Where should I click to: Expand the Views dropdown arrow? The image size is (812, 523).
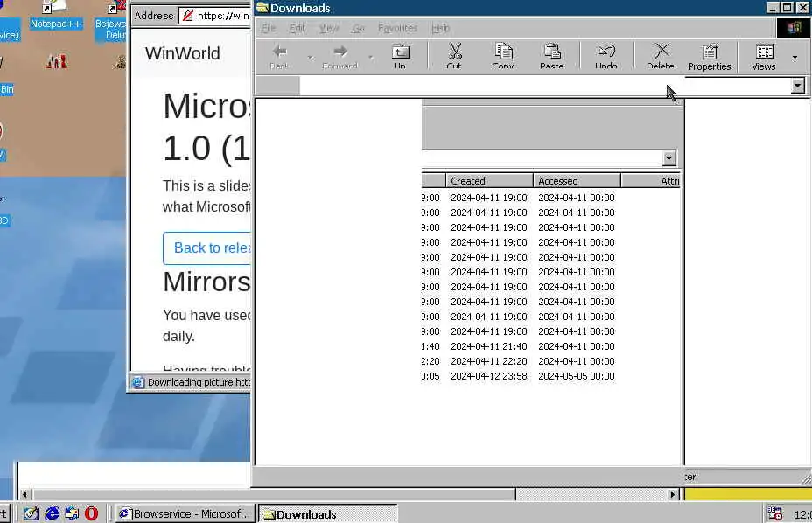[794, 58]
